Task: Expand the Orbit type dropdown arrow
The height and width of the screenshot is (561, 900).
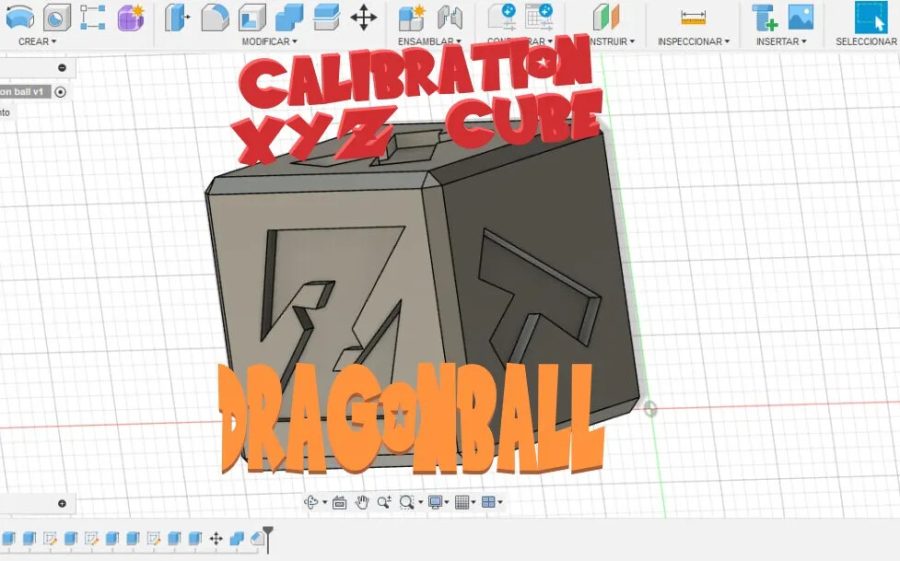Action: tap(325, 502)
